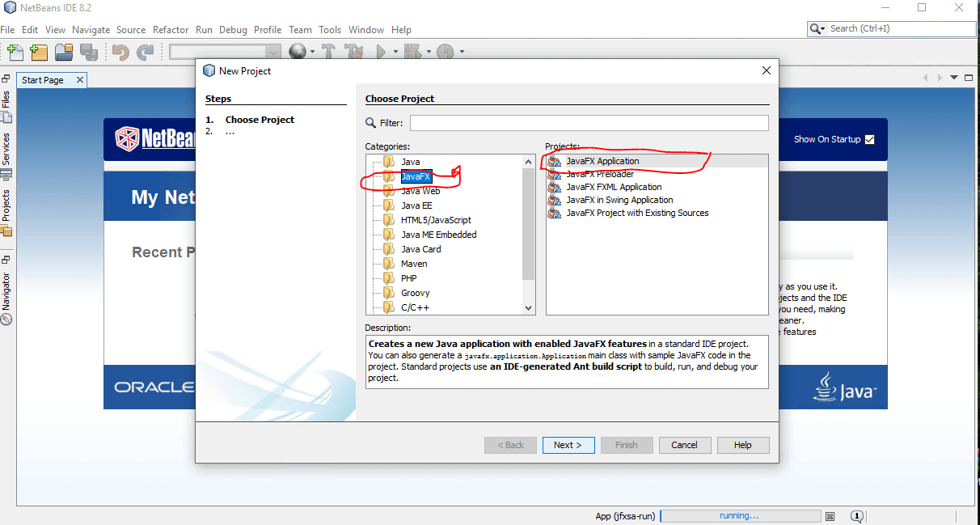Cancel the running jfxsa-run task icon
The width and height of the screenshot is (980, 525).
point(830,516)
